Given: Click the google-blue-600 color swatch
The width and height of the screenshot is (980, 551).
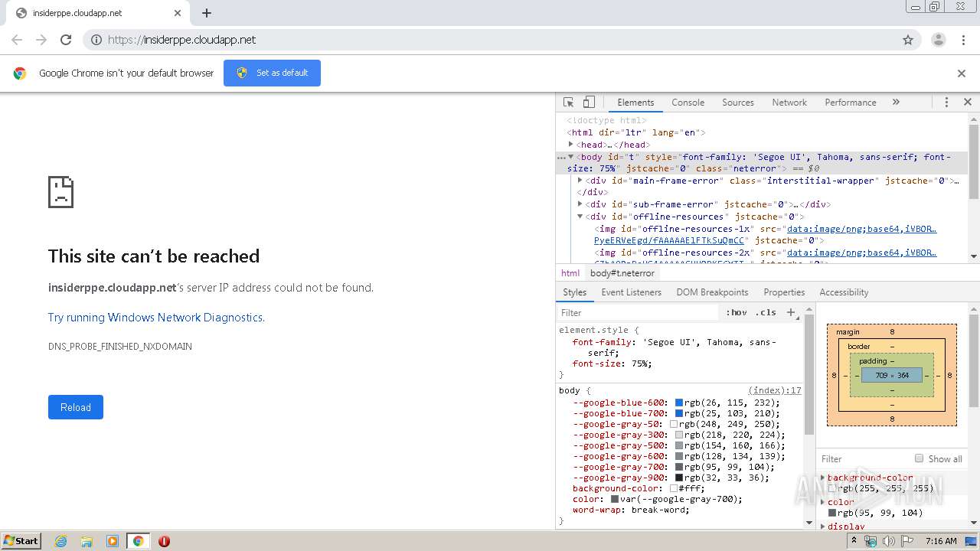Looking at the screenshot, I should [678, 403].
